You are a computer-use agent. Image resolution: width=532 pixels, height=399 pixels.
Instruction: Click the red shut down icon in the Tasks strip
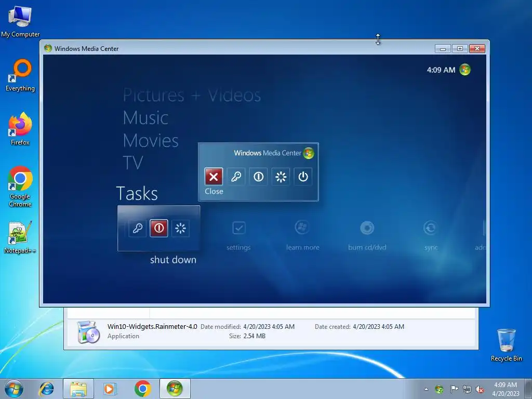pos(159,228)
